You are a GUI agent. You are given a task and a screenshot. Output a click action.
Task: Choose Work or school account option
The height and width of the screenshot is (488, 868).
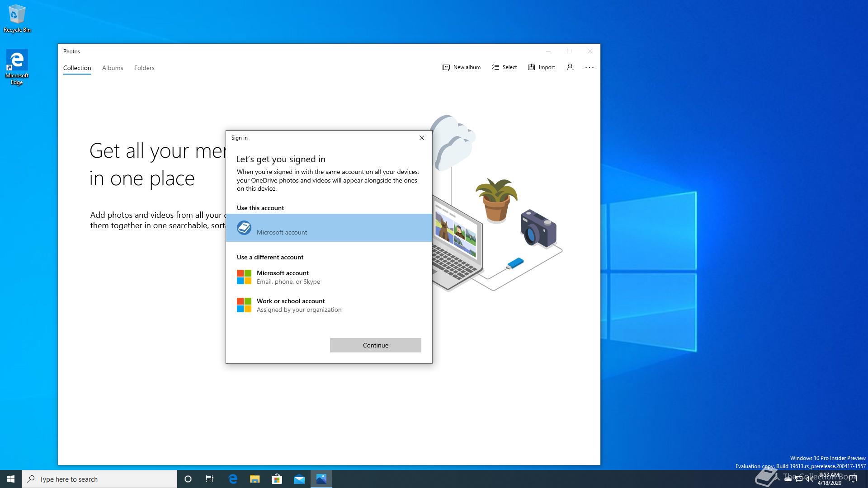[x=329, y=305]
